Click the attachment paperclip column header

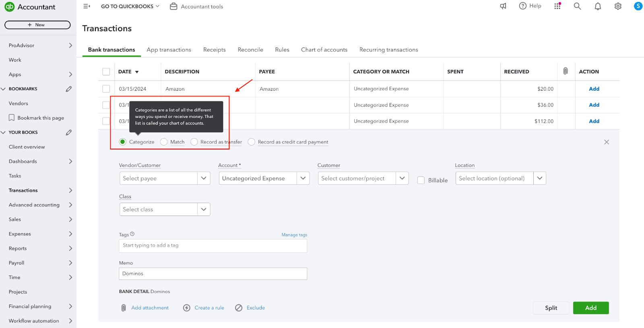(566, 71)
